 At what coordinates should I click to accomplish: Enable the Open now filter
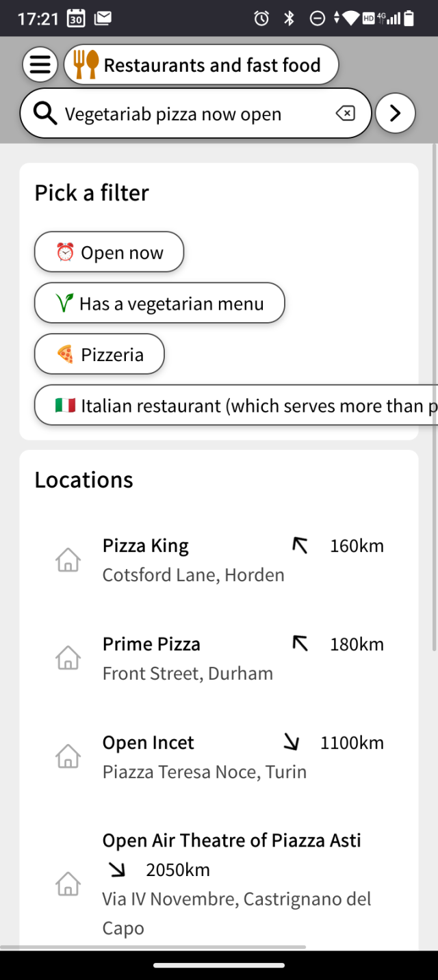[x=109, y=252]
